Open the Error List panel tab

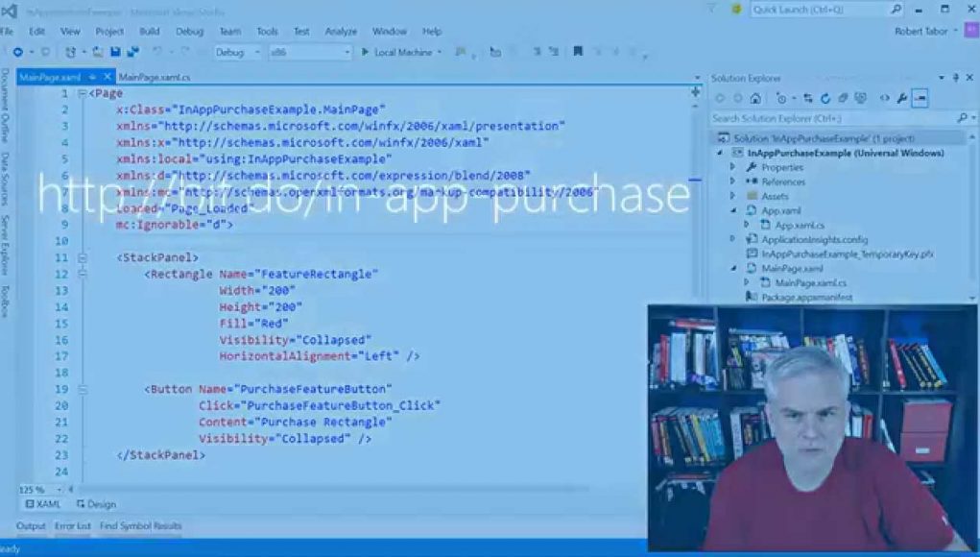[x=73, y=525]
